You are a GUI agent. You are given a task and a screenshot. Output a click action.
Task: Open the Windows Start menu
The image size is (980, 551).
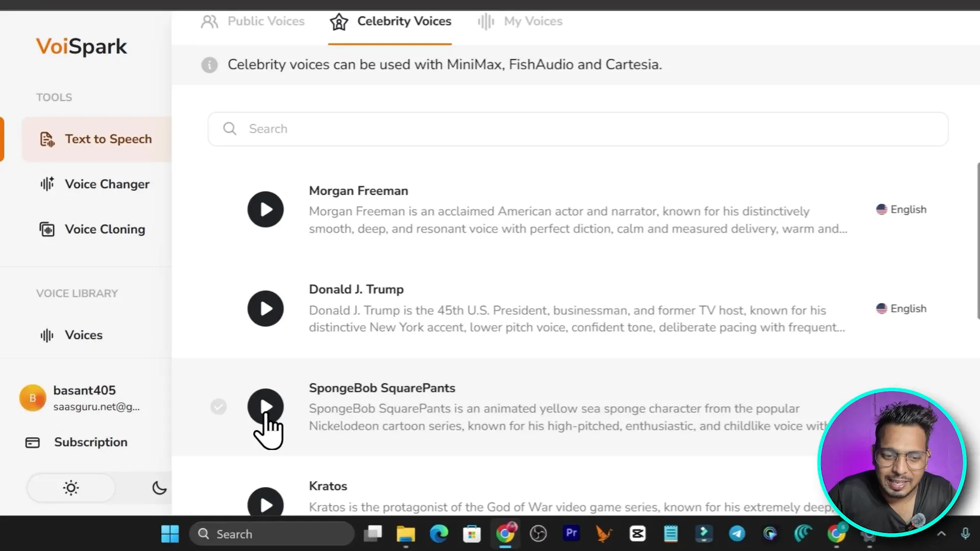[x=170, y=534]
